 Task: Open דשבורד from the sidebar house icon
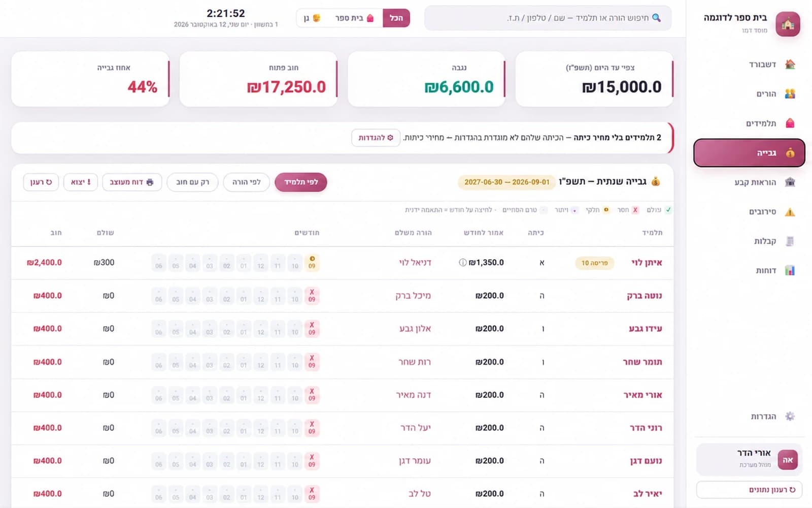(790, 65)
